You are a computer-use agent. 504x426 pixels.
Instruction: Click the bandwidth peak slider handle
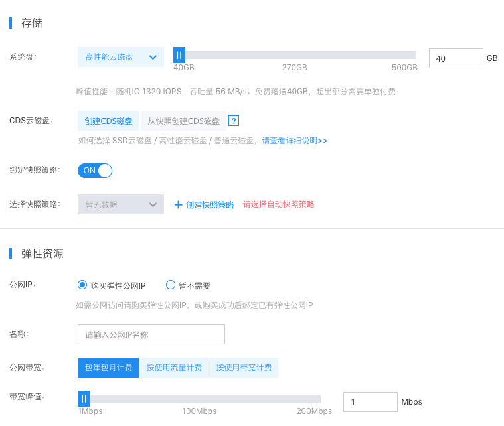(84, 399)
